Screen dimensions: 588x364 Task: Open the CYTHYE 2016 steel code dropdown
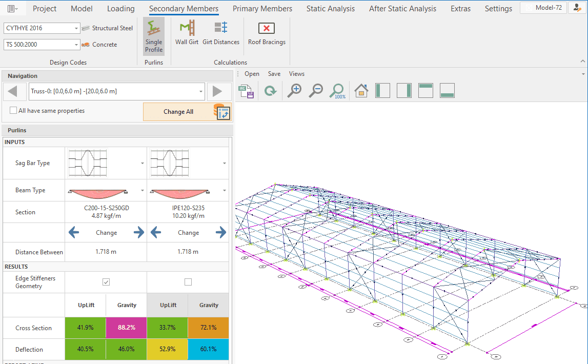click(76, 29)
